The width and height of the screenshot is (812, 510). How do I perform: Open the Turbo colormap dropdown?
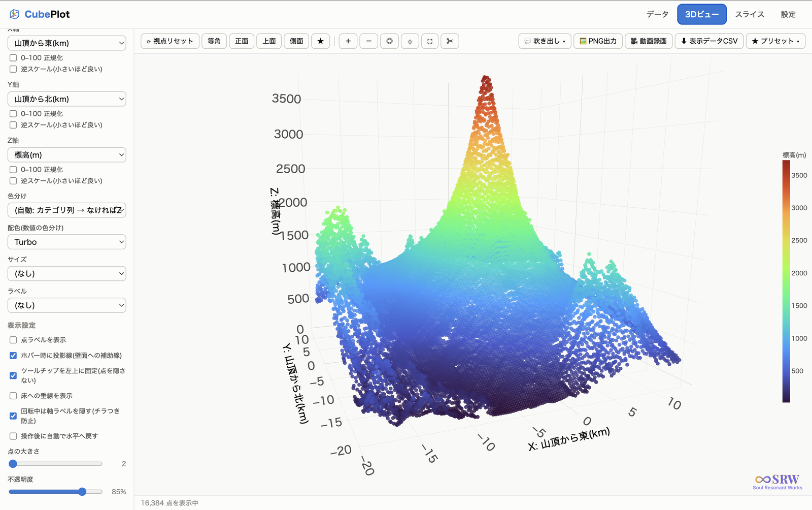pyautogui.click(x=67, y=242)
